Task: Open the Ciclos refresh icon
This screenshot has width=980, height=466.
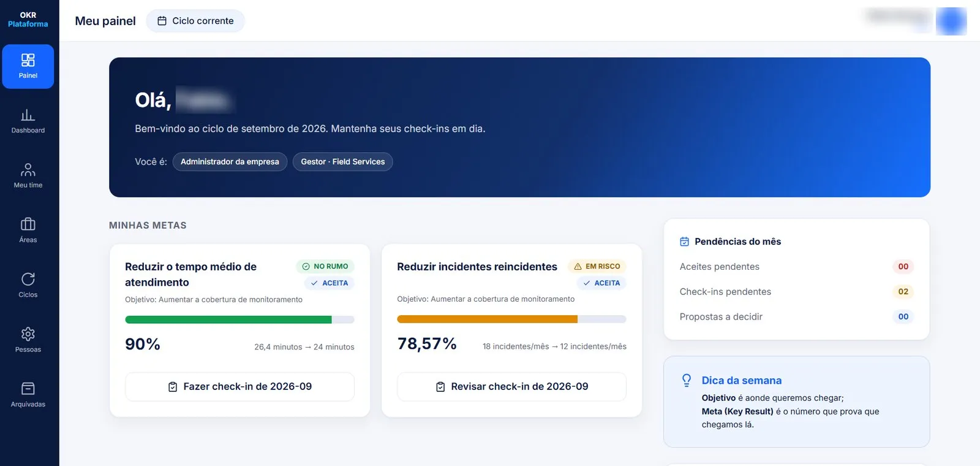Action: pyautogui.click(x=28, y=279)
